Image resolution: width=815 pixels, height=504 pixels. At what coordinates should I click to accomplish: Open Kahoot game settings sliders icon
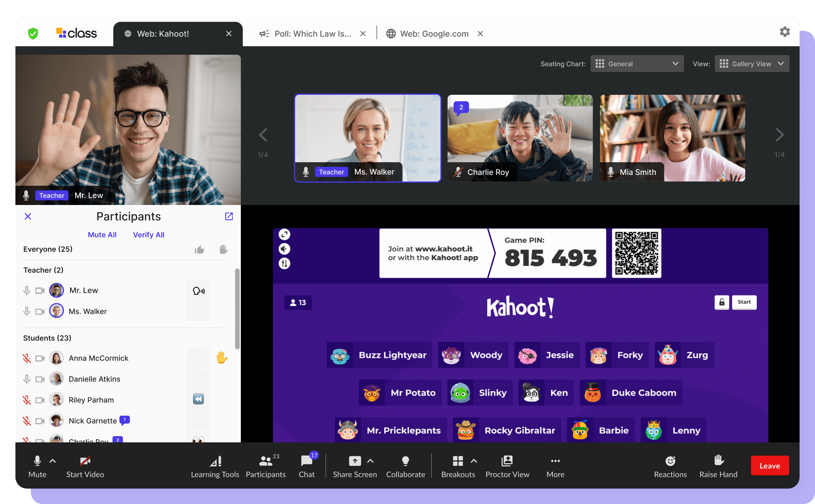click(284, 264)
